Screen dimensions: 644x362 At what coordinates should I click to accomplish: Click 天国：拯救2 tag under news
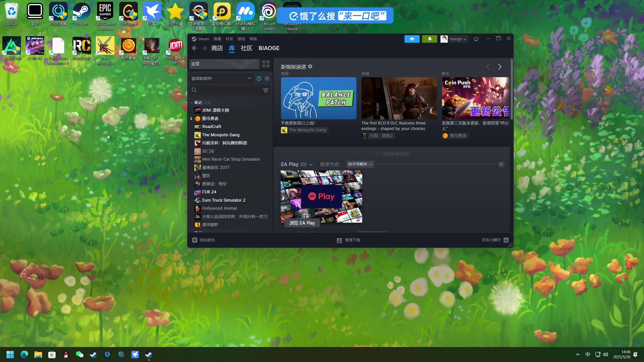[x=378, y=136]
